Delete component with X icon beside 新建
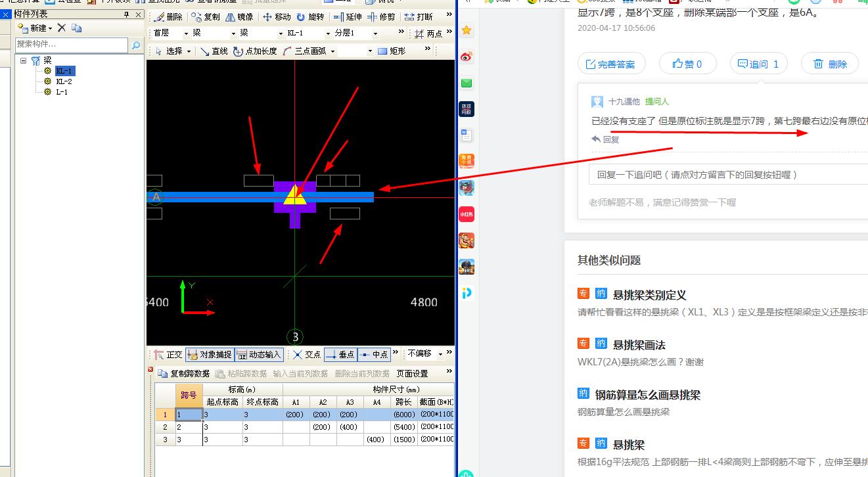The image size is (868, 477). [62, 28]
